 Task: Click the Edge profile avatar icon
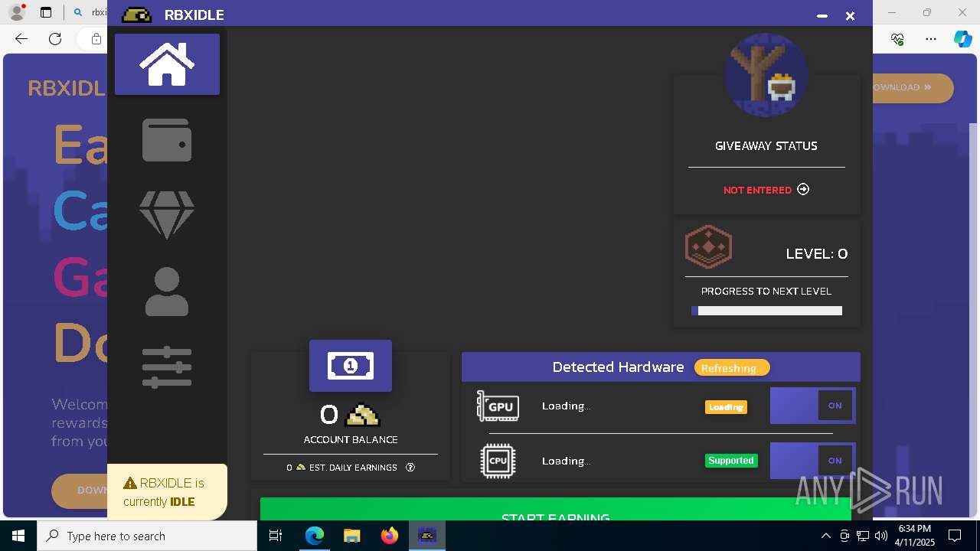point(16,12)
